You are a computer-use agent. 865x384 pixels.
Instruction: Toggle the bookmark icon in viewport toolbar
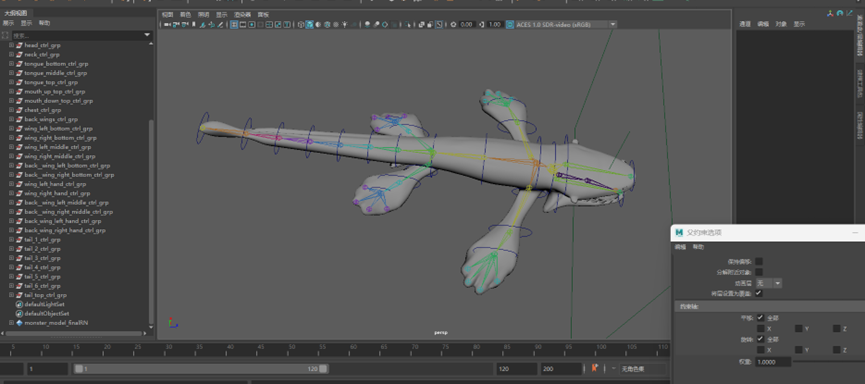coord(193,24)
